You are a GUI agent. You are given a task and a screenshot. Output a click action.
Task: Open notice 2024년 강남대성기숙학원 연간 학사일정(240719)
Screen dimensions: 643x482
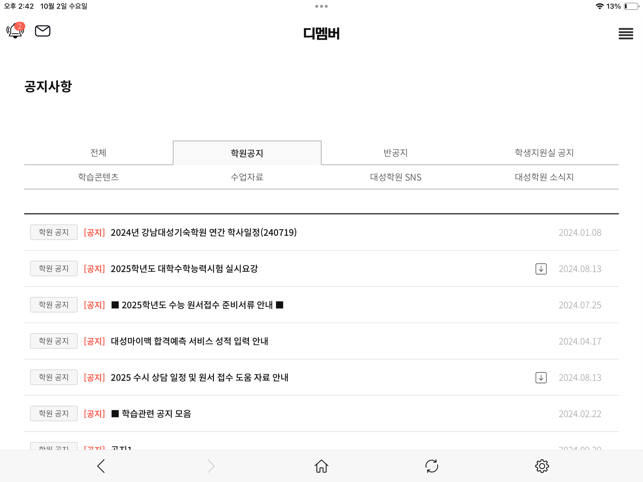point(203,233)
